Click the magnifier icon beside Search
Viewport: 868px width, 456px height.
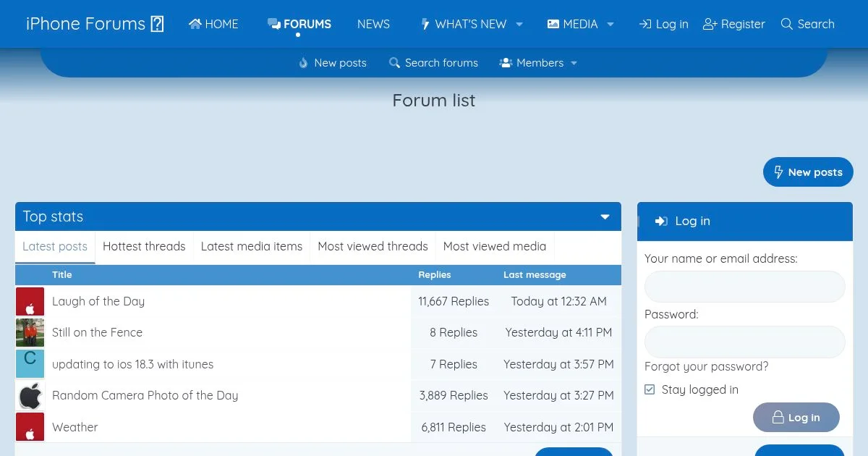[x=787, y=24]
